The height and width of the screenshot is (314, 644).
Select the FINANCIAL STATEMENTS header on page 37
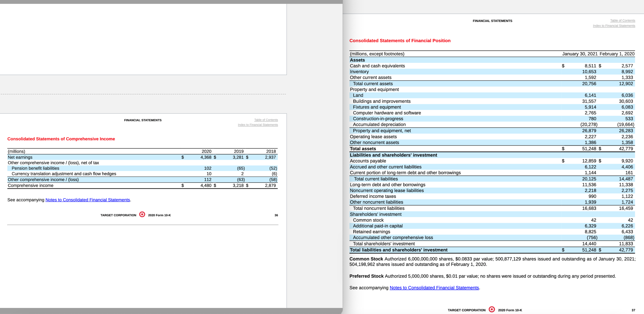click(x=492, y=21)
